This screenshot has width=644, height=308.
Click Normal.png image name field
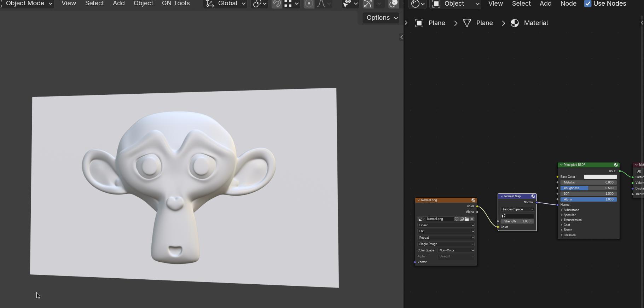(x=440, y=219)
